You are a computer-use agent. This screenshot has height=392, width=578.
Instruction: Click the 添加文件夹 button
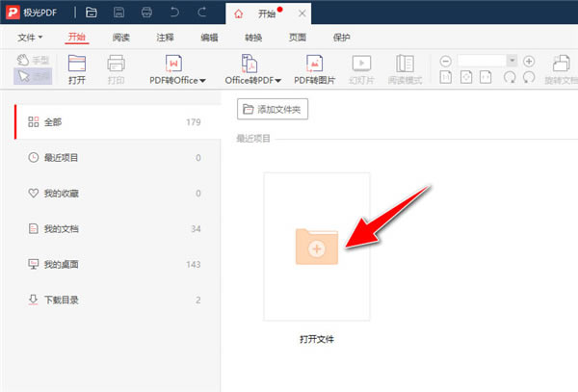pos(273,109)
